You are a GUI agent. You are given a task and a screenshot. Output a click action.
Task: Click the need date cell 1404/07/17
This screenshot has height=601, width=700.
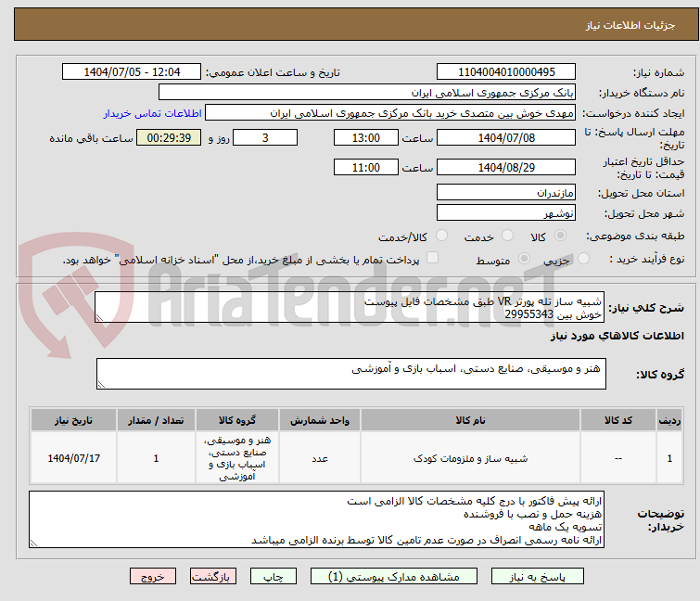coord(73,458)
